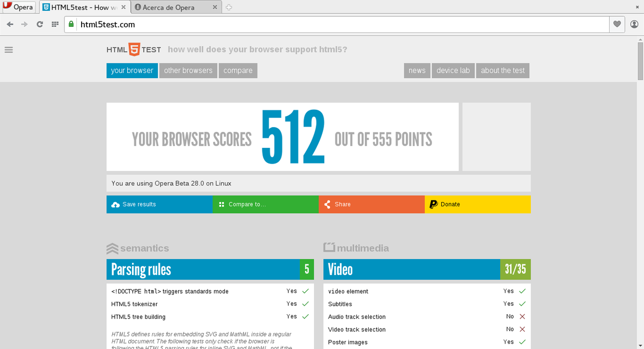Click the orange Share button

(371, 204)
